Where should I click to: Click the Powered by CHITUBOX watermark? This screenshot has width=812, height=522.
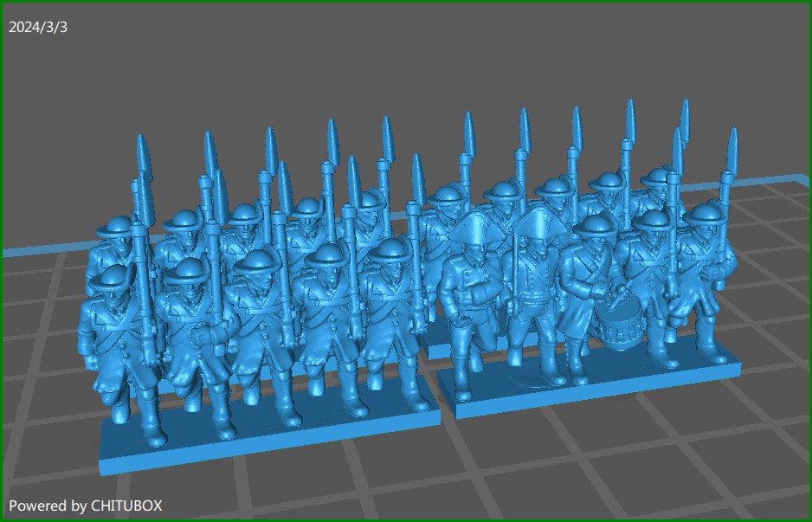86,505
